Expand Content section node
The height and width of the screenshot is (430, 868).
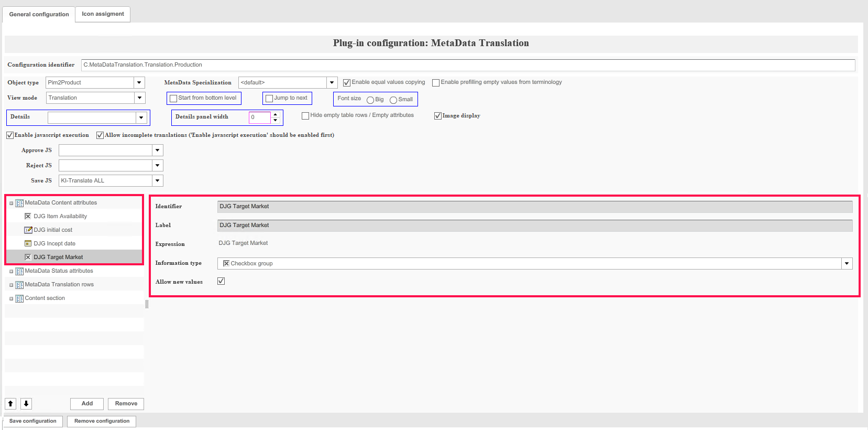click(x=12, y=299)
